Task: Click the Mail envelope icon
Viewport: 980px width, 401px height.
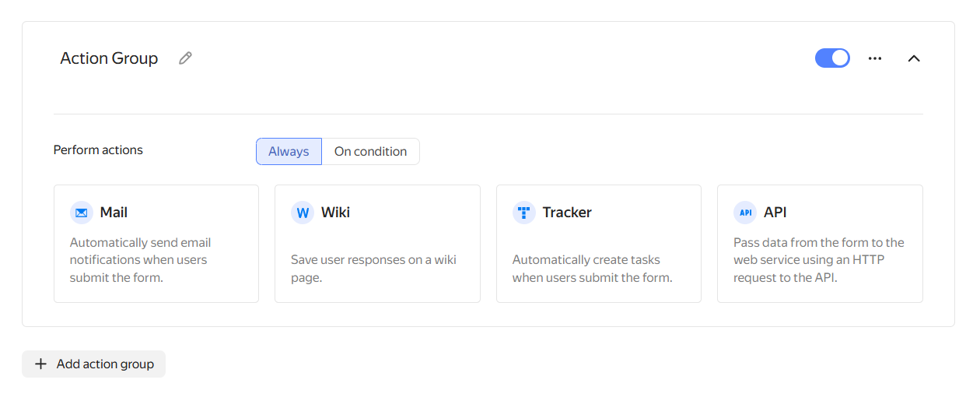Action: click(81, 213)
